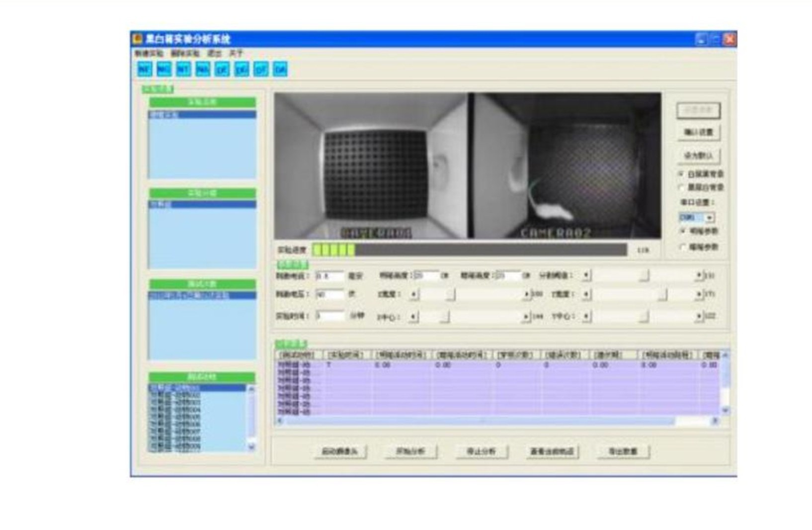
Task: Click the fourth cyan channel icon in toolbar
Action: (203, 69)
